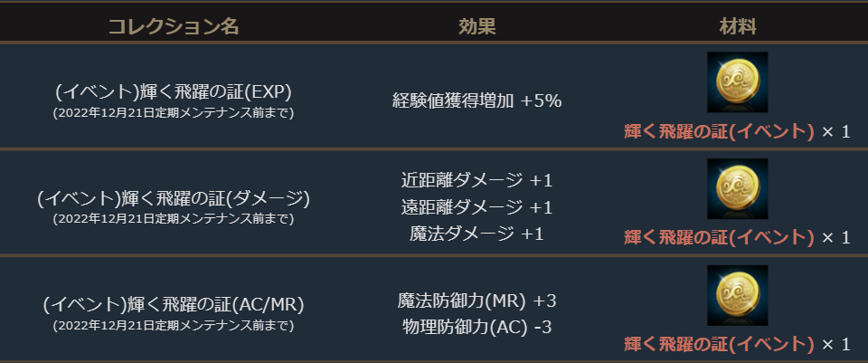Click the (イベント)輝く飛躍の証(EXP) collection name
The height and width of the screenshot is (363, 868).
coord(174,91)
